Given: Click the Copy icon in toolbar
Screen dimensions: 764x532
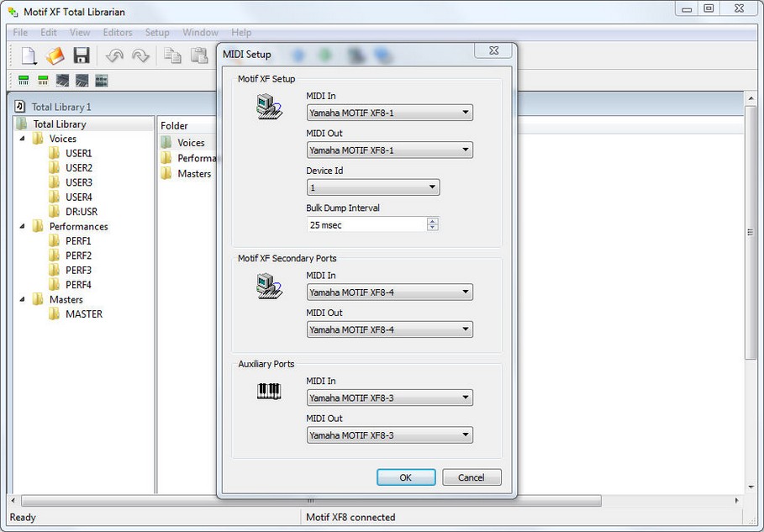Looking at the screenshot, I should tap(172, 56).
